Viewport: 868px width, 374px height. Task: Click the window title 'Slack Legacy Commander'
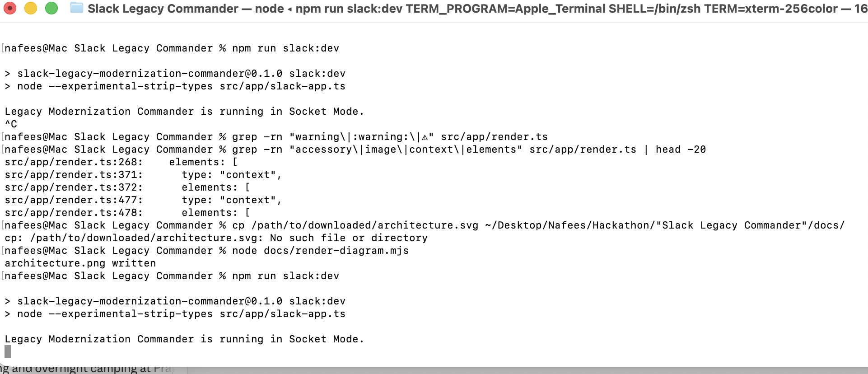pos(163,9)
